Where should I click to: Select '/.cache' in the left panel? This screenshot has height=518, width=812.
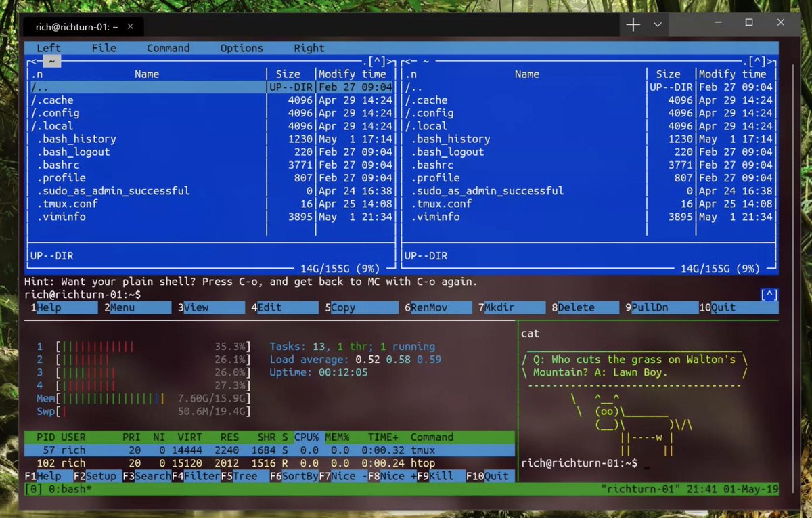(x=211, y=100)
